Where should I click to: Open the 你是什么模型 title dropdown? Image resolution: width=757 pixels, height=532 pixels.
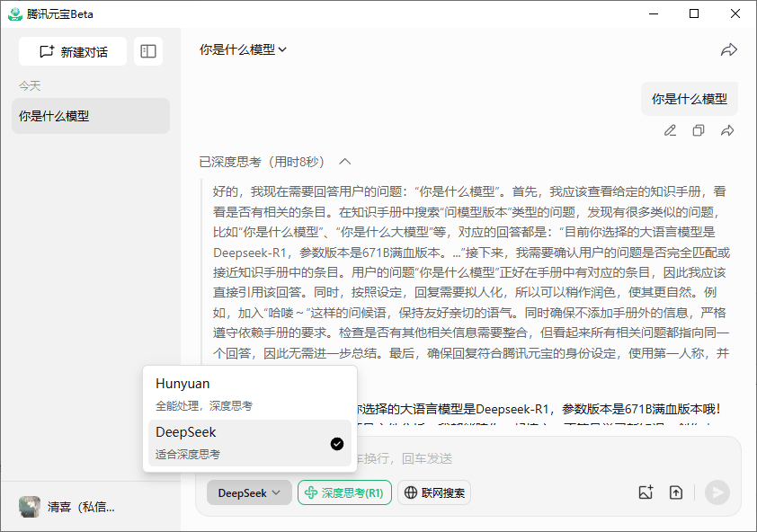(x=244, y=50)
